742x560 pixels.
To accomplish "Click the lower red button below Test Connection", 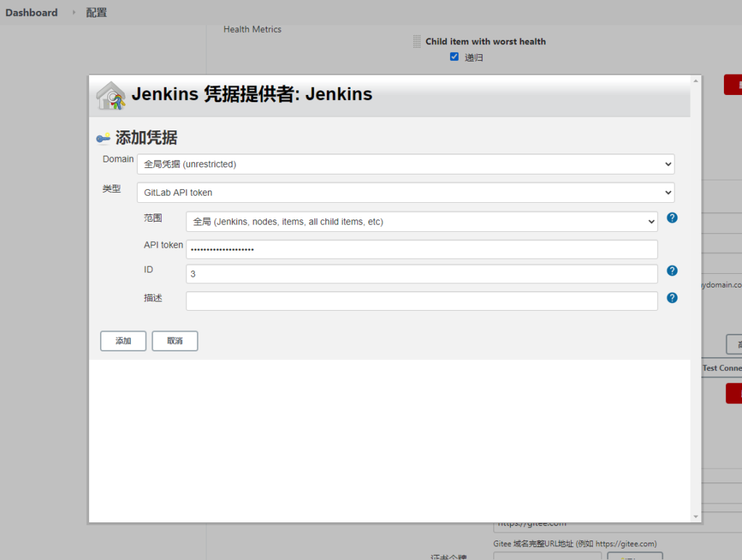I will (734, 393).
